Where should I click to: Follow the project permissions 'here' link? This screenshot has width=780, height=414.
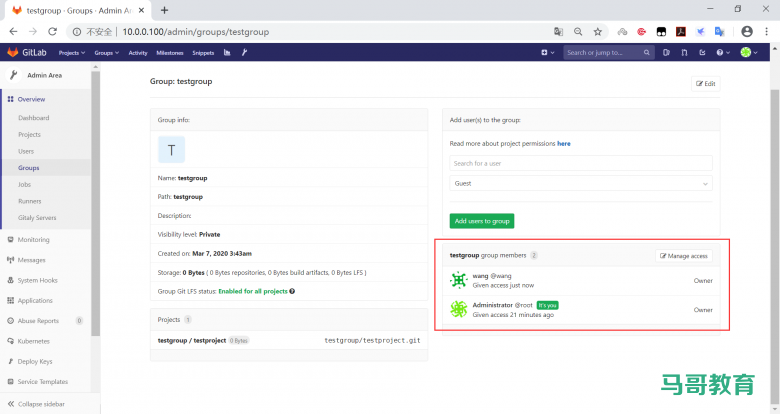(x=564, y=143)
